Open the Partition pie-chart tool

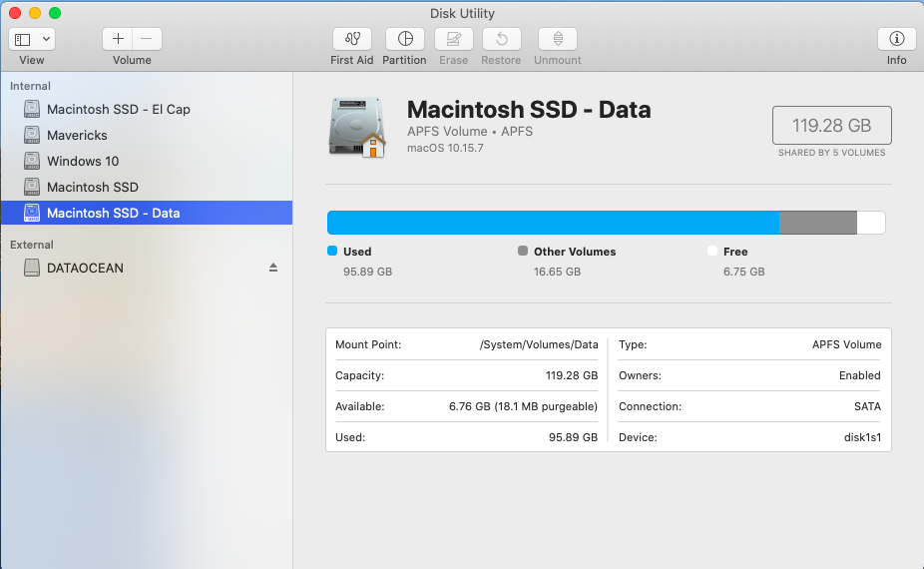point(405,39)
